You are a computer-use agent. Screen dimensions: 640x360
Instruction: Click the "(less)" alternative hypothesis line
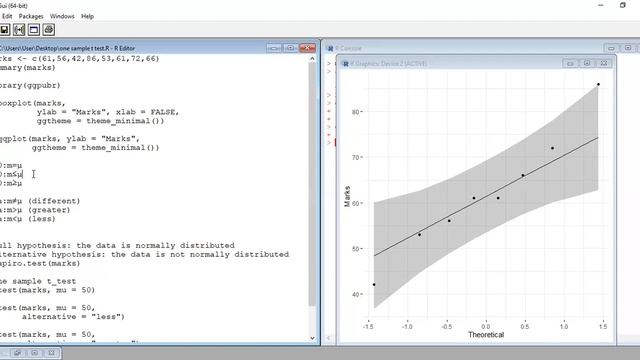coord(28,219)
